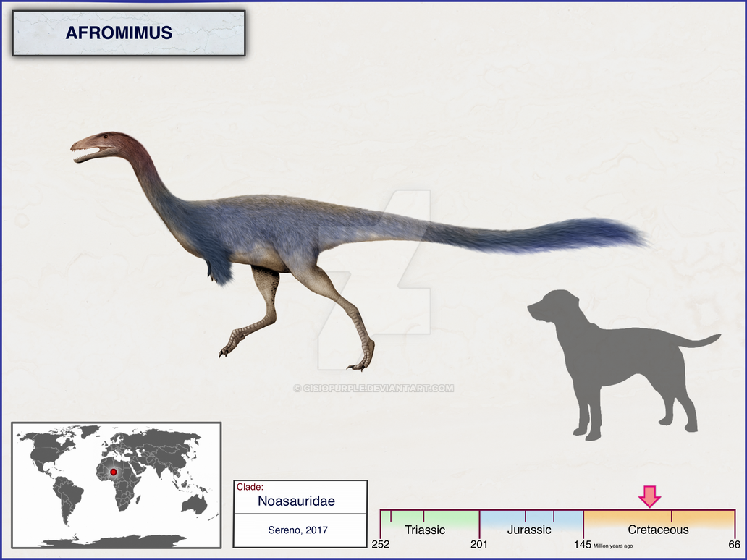747x560 pixels.
Task: Click the red location dot on the world map
Action: point(113,472)
